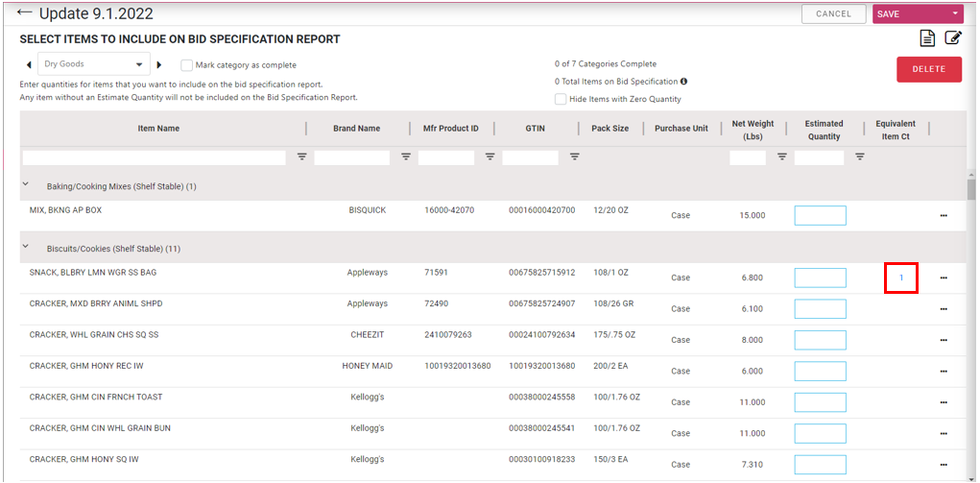Click quantity box for GHM CIN WHL GRAIN BUN
The width and height of the screenshot is (980, 483).
(820, 433)
